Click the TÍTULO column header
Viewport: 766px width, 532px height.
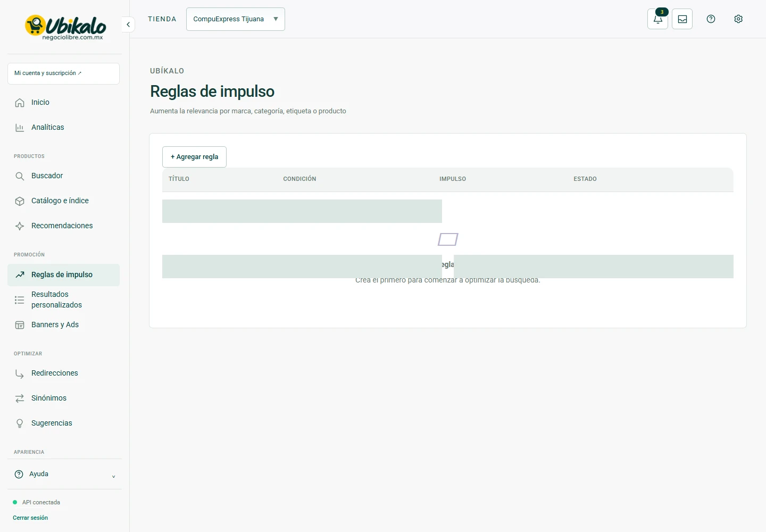pyautogui.click(x=179, y=179)
